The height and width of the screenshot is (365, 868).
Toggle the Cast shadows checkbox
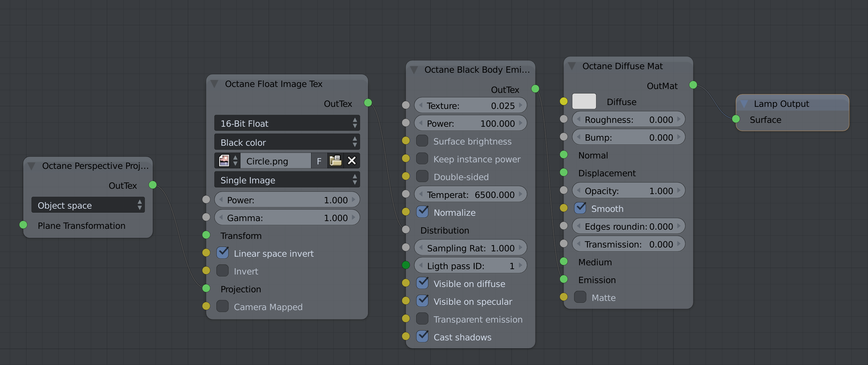click(422, 337)
